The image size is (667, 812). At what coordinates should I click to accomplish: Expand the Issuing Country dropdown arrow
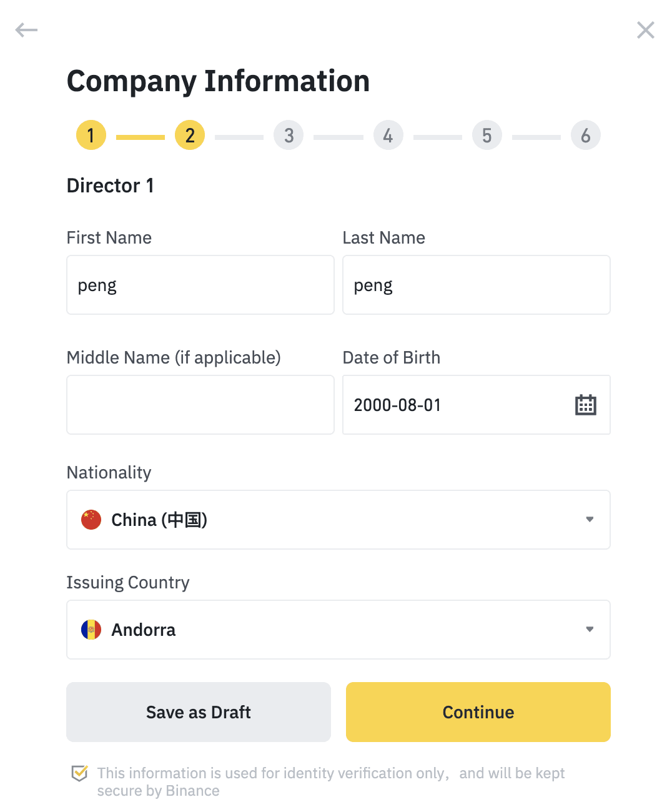pos(590,630)
